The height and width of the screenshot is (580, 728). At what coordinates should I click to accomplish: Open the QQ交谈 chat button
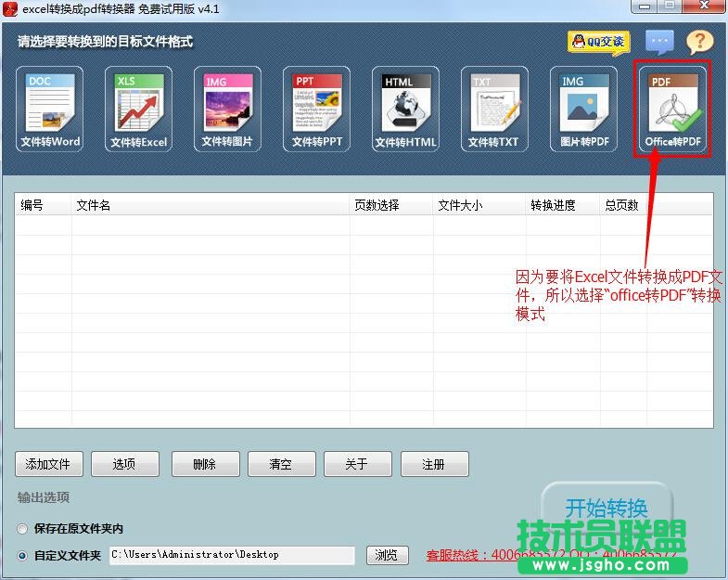coord(598,43)
